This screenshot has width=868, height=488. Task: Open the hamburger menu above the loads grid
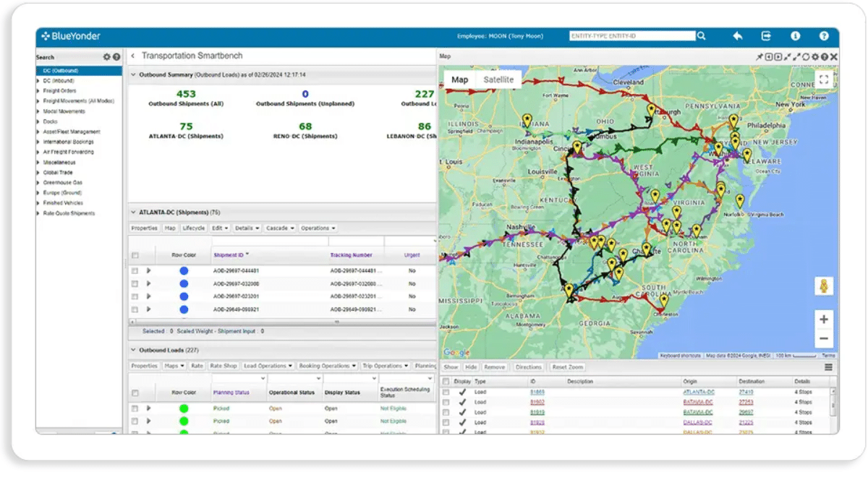click(828, 367)
